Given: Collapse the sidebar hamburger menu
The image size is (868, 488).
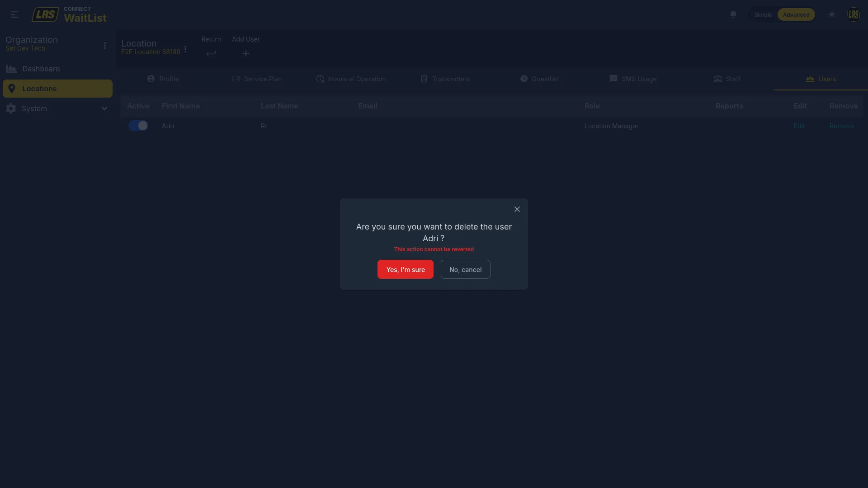Looking at the screenshot, I should [x=14, y=14].
